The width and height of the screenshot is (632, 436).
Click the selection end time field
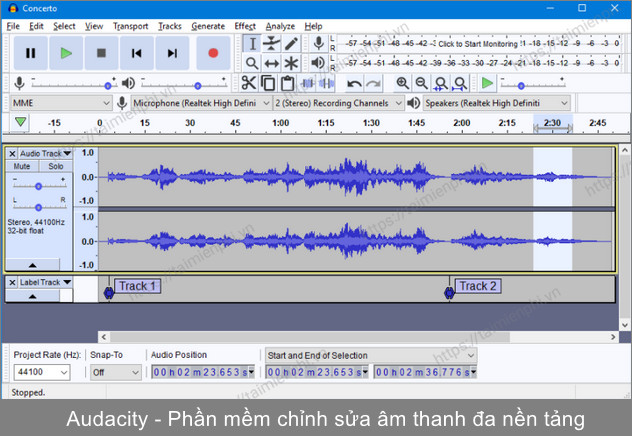point(425,372)
